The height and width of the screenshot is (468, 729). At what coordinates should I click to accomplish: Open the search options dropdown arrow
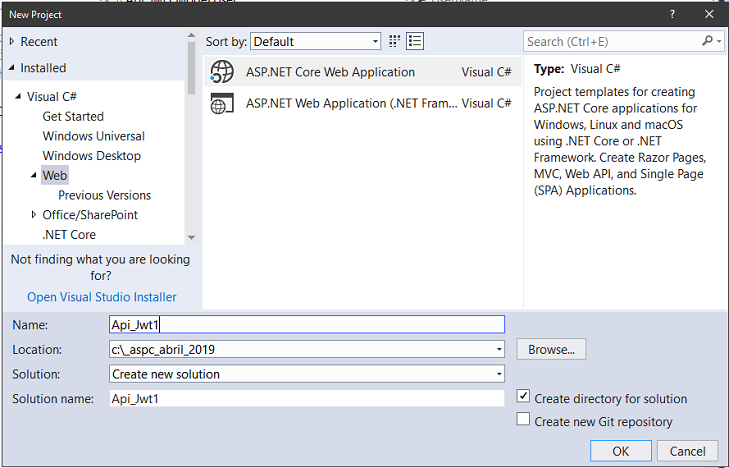pyautogui.click(x=719, y=41)
